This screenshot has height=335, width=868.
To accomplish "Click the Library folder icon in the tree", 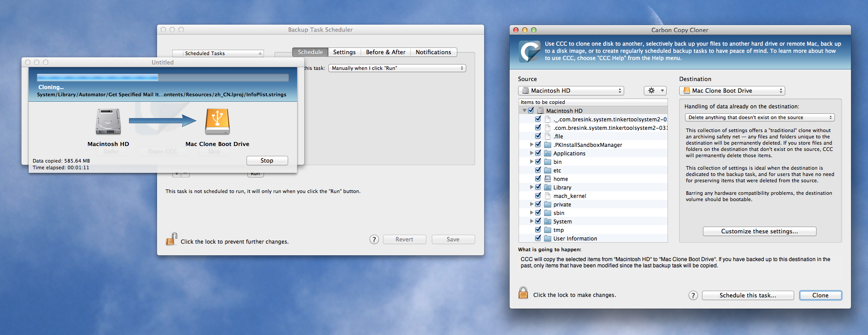I will pyautogui.click(x=548, y=187).
